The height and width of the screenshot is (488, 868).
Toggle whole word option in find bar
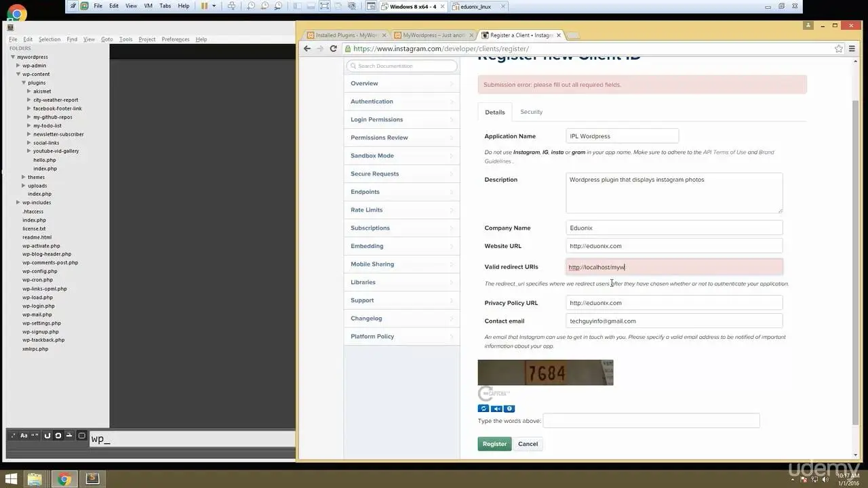click(35, 436)
